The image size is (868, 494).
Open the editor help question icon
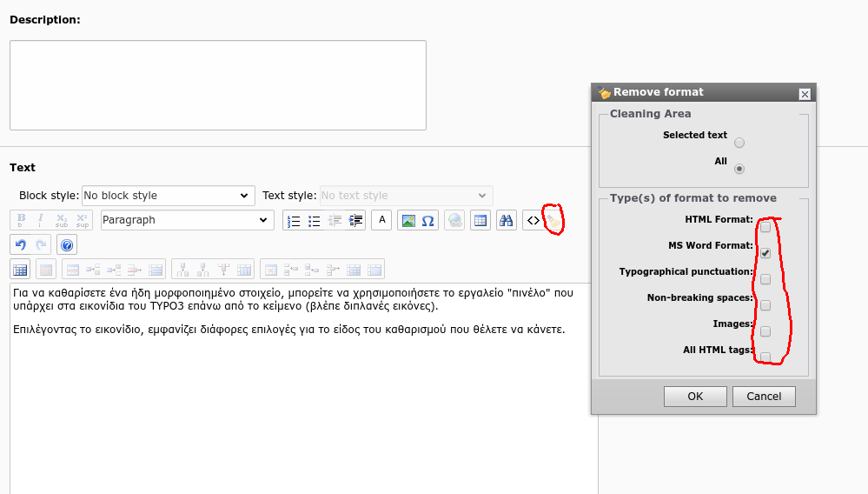67,244
